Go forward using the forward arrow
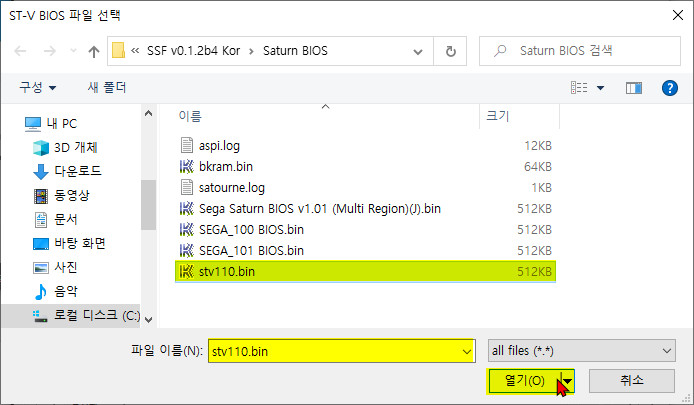 pyautogui.click(x=50, y=51)
